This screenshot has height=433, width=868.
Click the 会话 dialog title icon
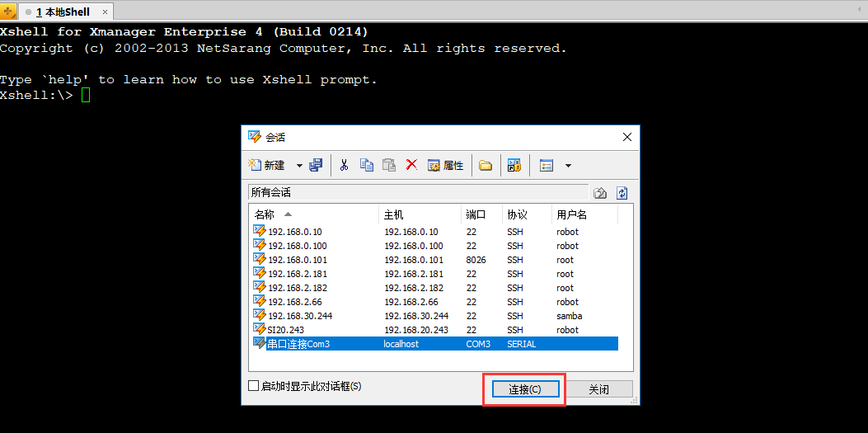tap(254, 137)
